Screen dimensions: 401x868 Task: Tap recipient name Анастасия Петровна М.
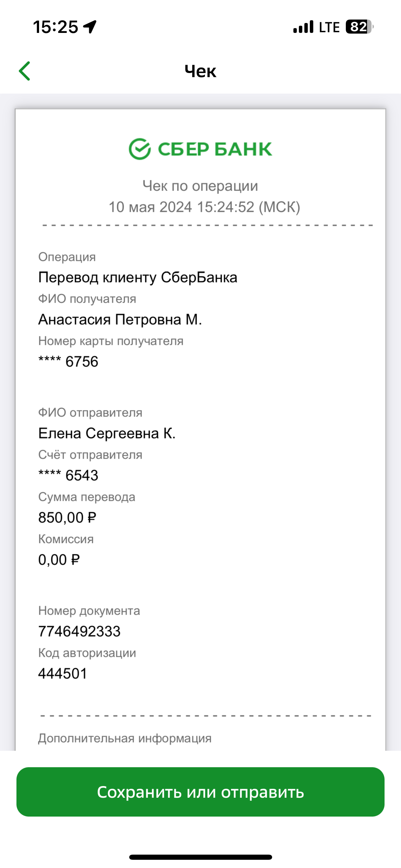tap(120, 320)
